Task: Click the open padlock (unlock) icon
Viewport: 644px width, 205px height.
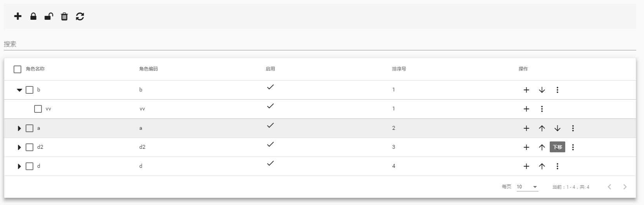Action: point(48,16)
